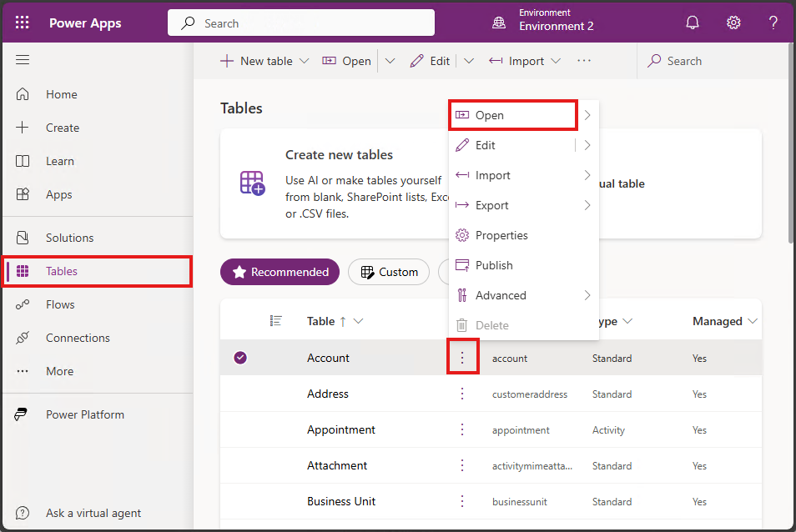
Task: Choose Open in the context menu
Action: coord(513,115)
